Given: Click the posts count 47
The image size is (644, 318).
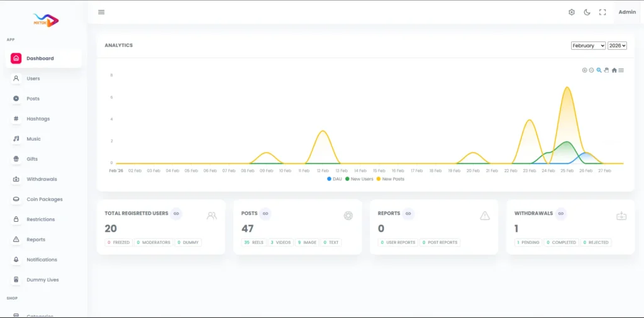Looking at the screenshot, I should click(x=248, y=229).
